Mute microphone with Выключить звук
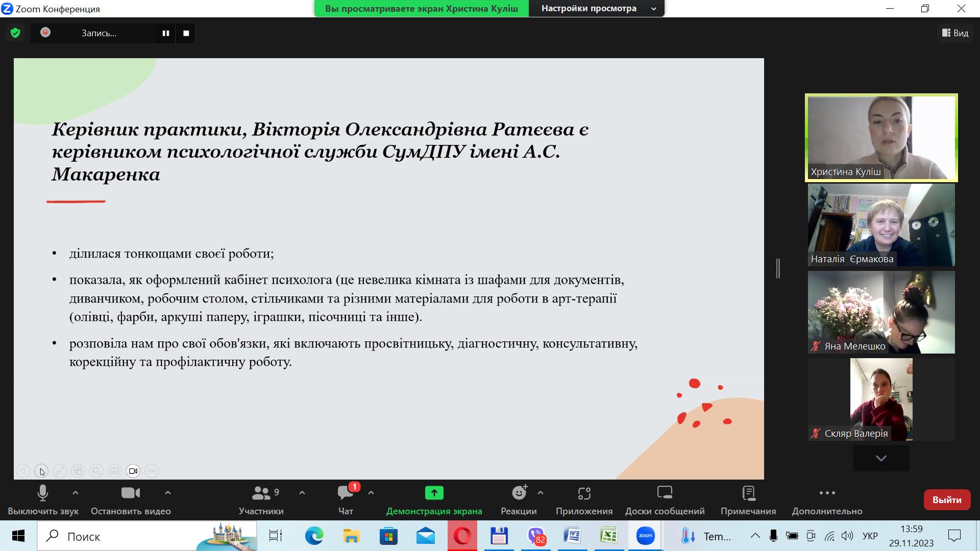Image resolution: width=980 pixels, height=551 pixels. (43, 500)
